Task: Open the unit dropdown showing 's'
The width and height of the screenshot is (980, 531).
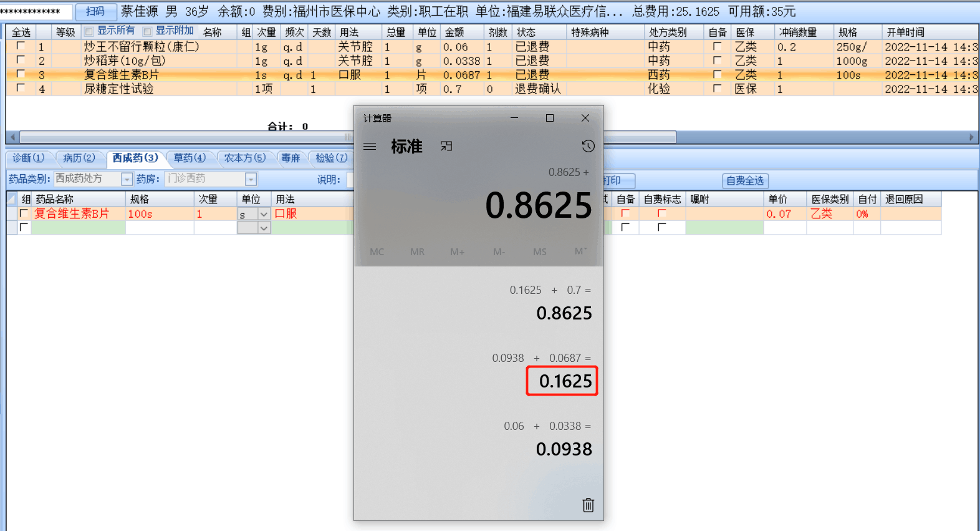Action: [264, 214]
